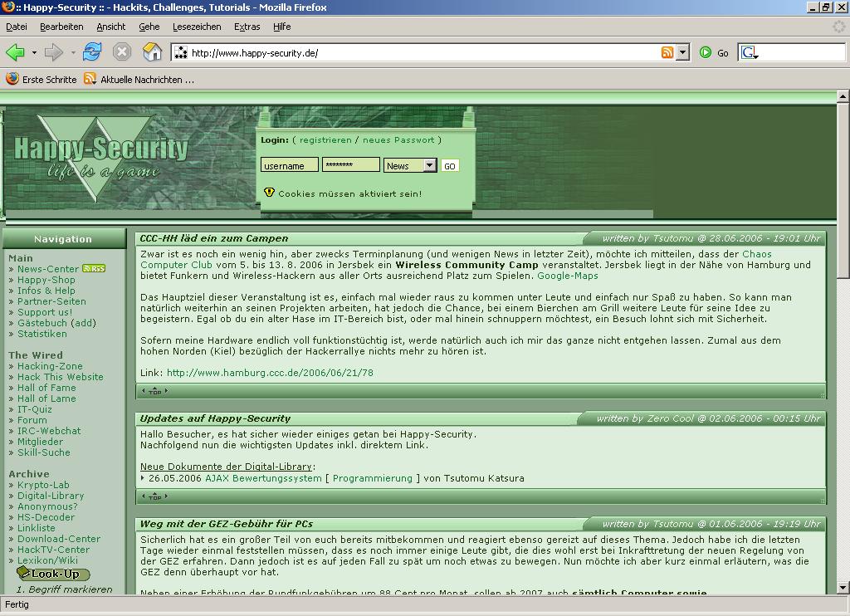This screenshot has height=616, width=850.
Task: Open the Forum navigation link
Action: click(x=32, y=420)
